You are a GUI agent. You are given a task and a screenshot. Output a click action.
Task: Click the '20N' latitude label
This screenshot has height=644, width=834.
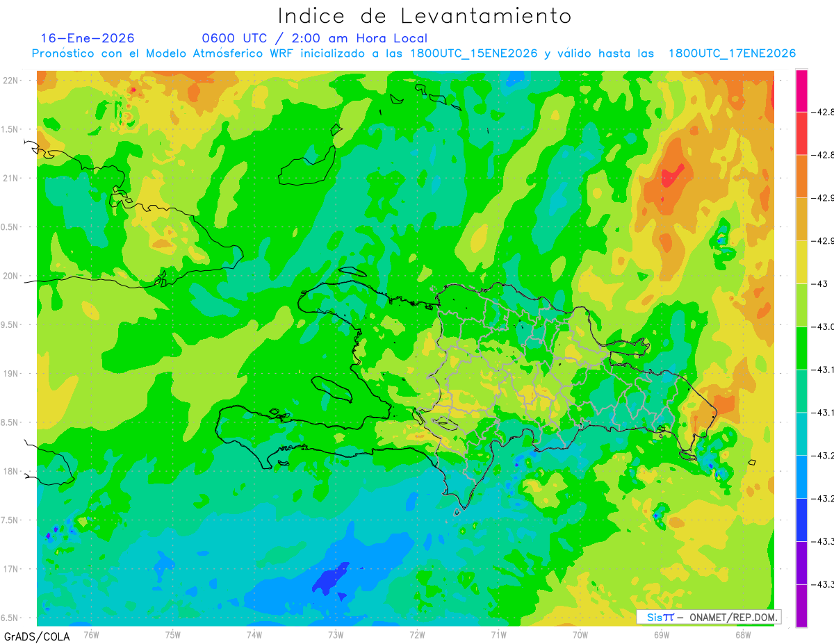pos(10,276)
